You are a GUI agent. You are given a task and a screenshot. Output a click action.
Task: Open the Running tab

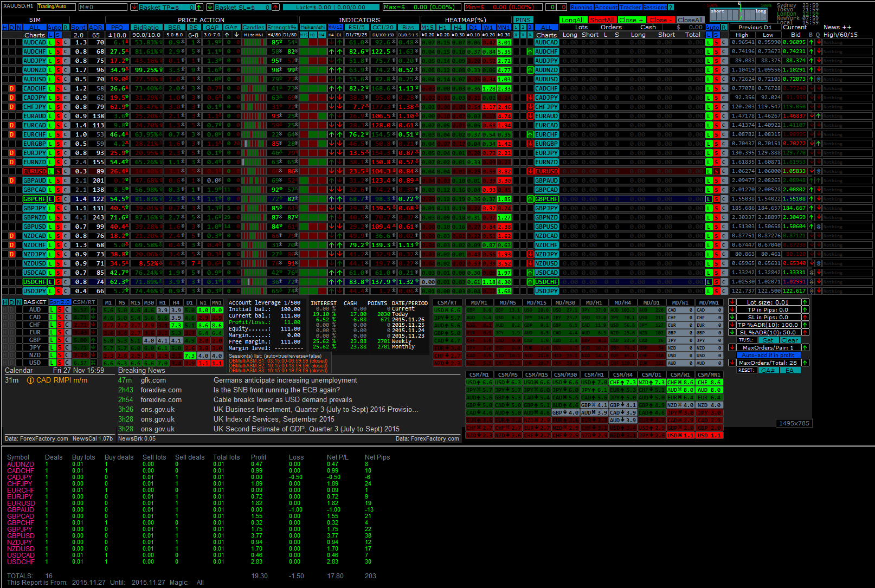[x=581, y=8]
